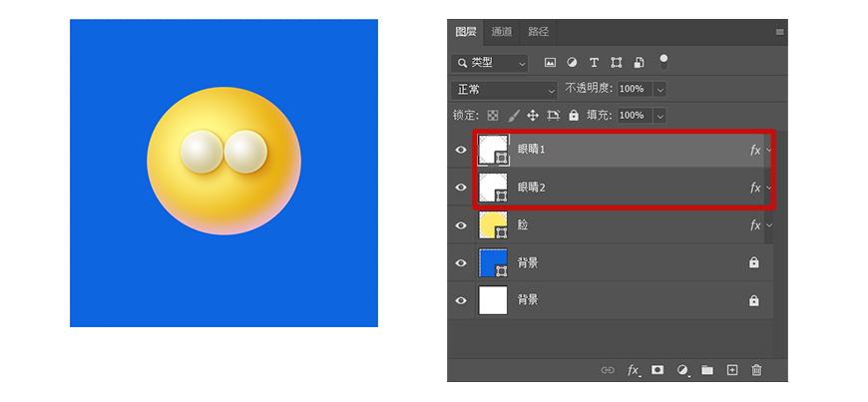Open the 不透明度 opacity dropdown arrow
Screen dimensions: 868x402
coord(658,89)
